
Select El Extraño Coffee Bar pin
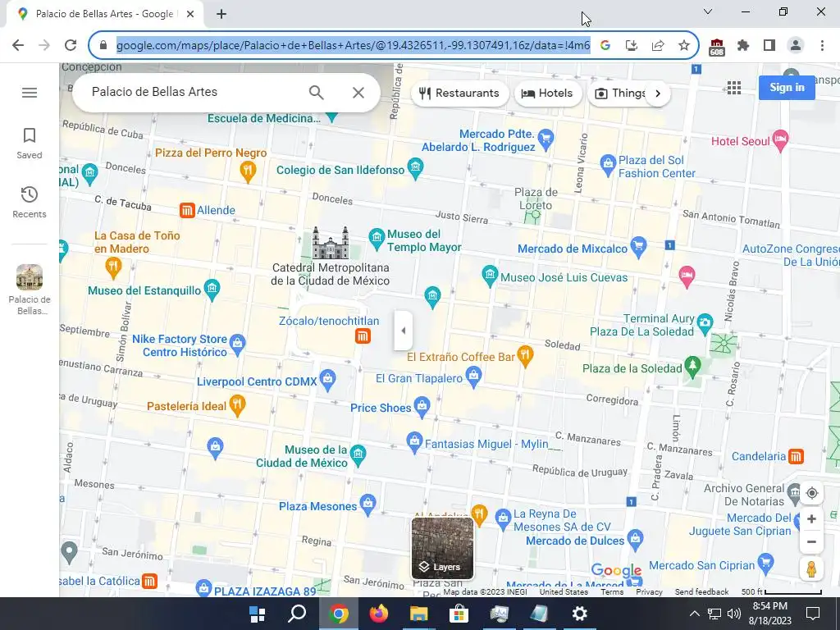point(526,357)
